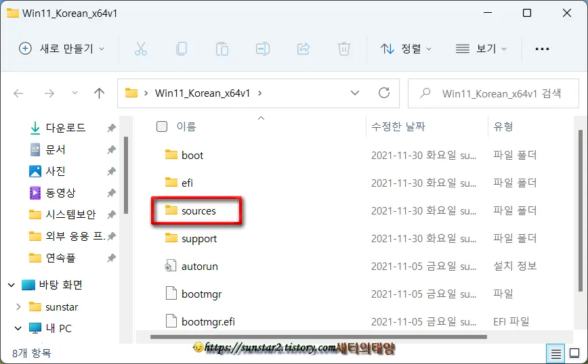The image size is (588, 364).
Task: Open the 새로 만들기 menu
Action: coord(62,49)
